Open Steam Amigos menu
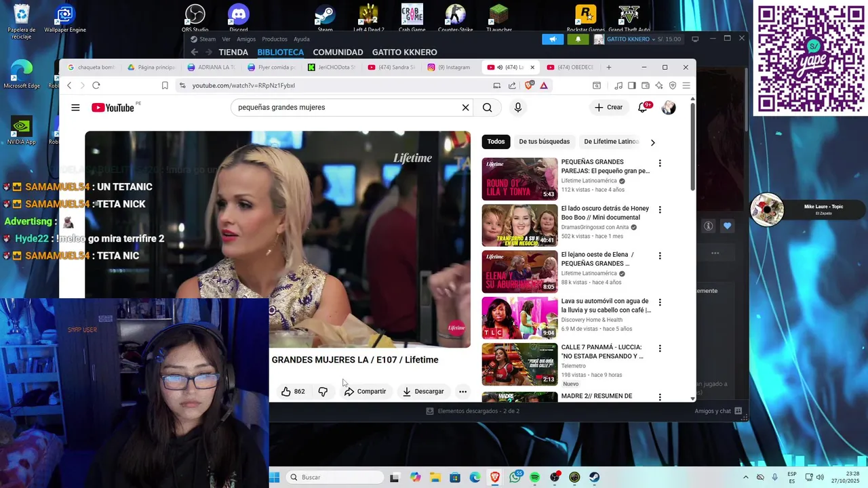The width and height of the screenshot is (868, 488). pyautogui.click(x=246, y=39)
